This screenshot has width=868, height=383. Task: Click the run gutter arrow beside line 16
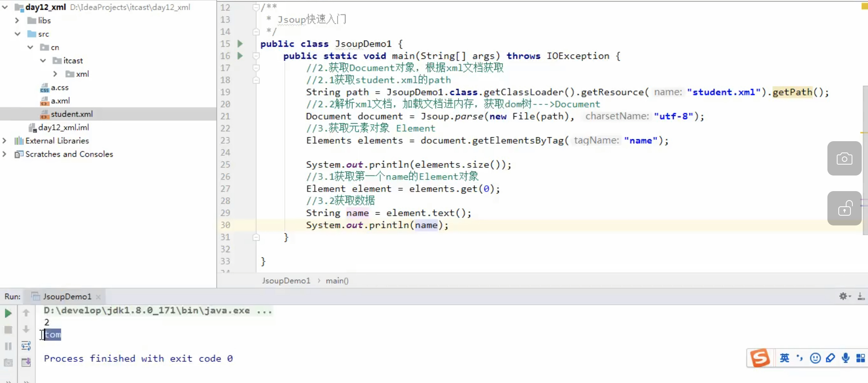(x=240, y=56)
